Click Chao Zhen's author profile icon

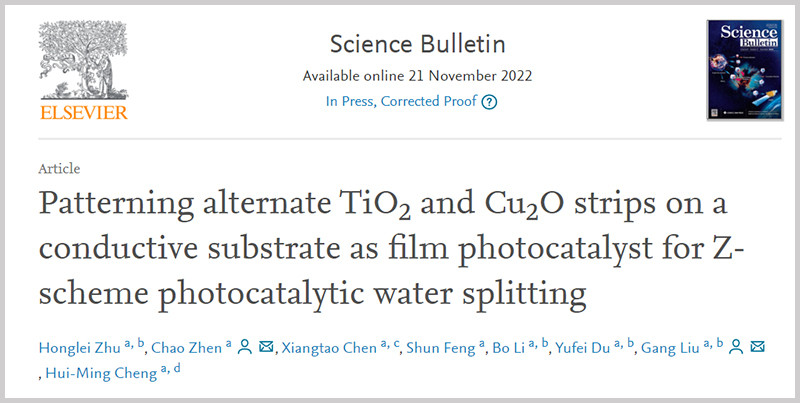(x=245, y=347)
